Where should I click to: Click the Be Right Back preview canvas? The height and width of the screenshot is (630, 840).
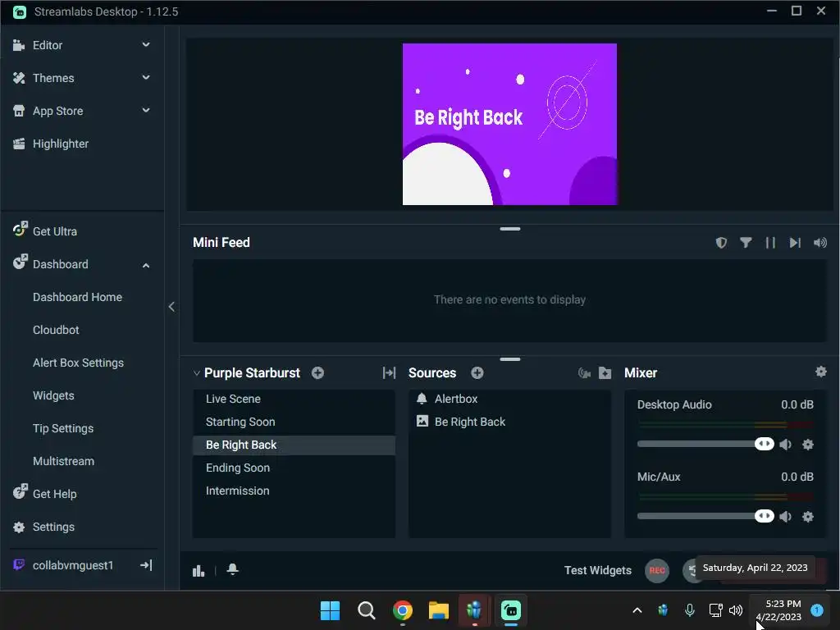point(509,125)
